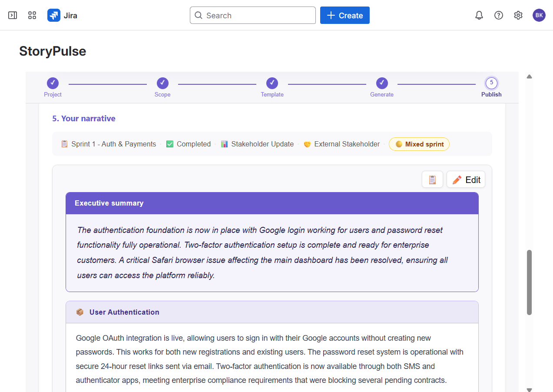This screenshot has height=392, width=553.
Task: Click the handshake icon beside External Stakeholder
Action: click(307, 144)
